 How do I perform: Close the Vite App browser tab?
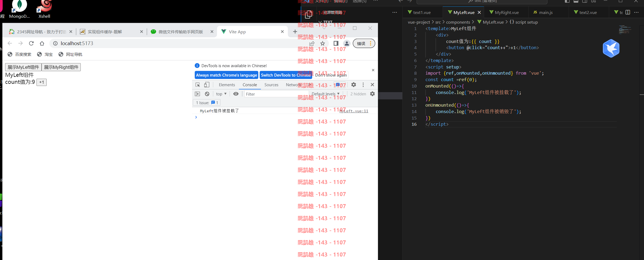coord(282,32)
